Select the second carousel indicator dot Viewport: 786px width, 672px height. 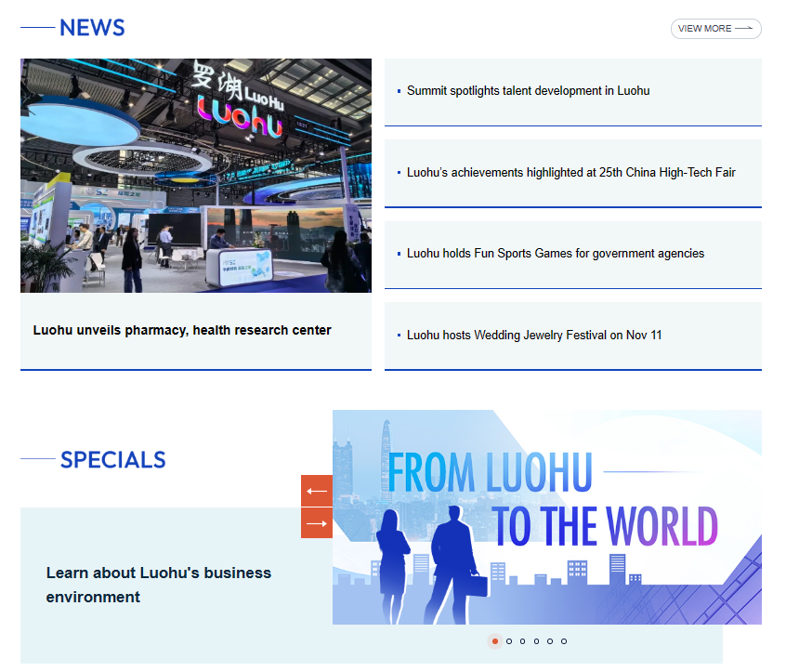click(x=509, y=641)
